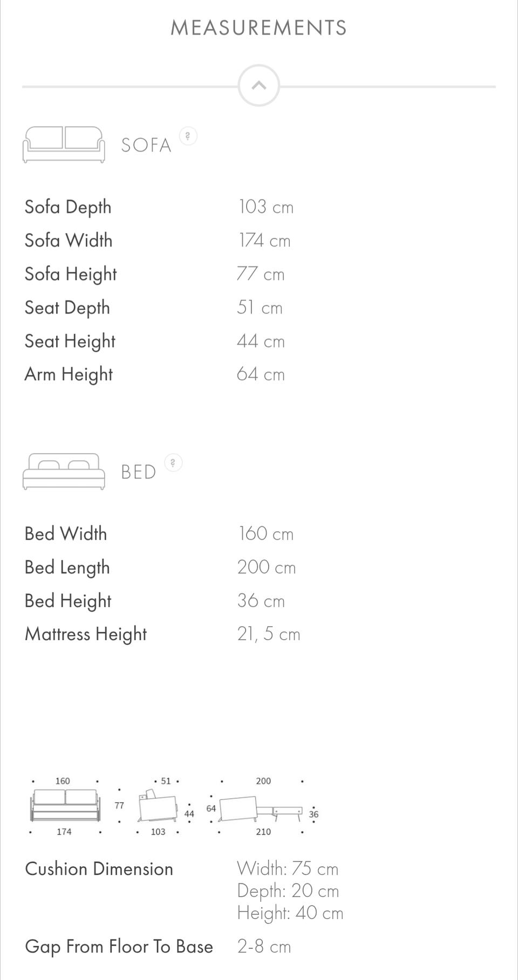Screen dimensions: 518x980
Task: Select the BED section title
Action: pyautogui.click(x=139, y=472)
